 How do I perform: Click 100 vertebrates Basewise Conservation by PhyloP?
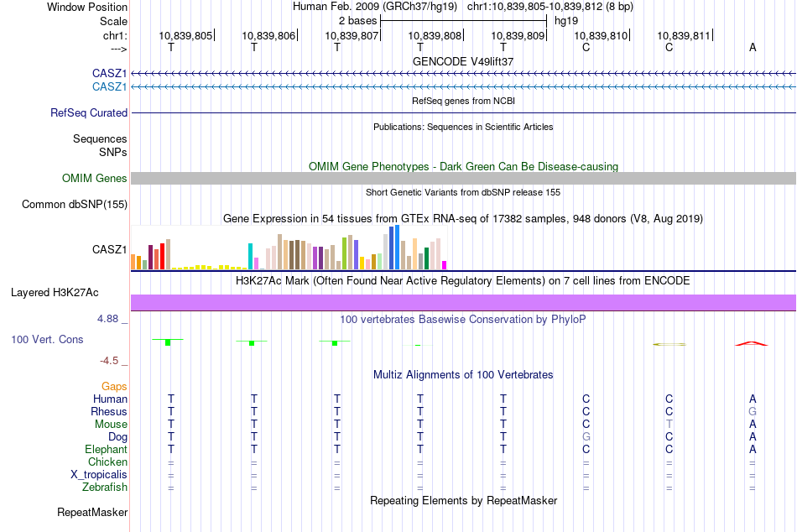point(463,320)
